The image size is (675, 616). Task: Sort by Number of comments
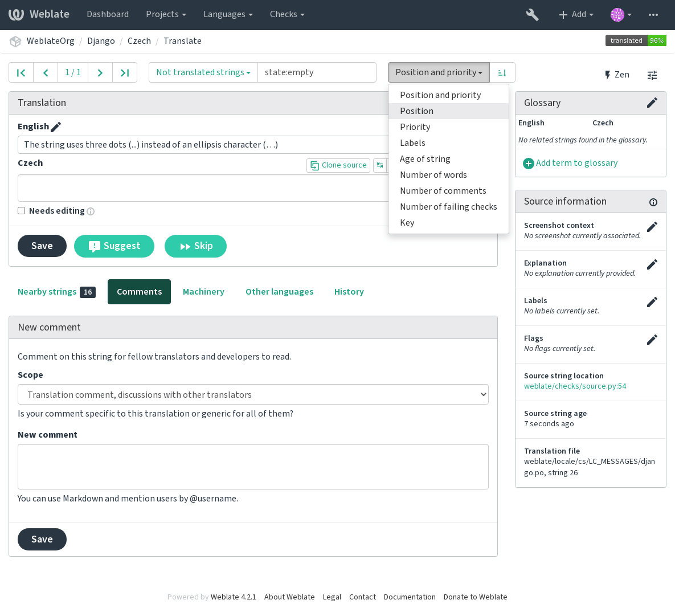tap(448, 191)
